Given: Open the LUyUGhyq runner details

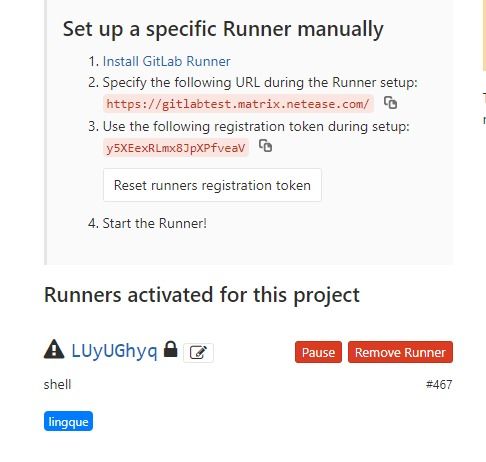Looking at the screenshot, I should 114,351.
